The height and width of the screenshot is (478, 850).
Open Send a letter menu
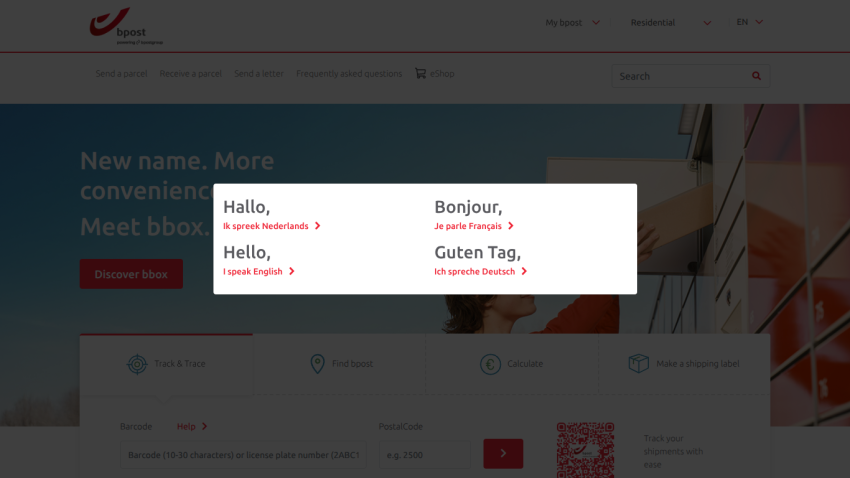coord(259,74)
